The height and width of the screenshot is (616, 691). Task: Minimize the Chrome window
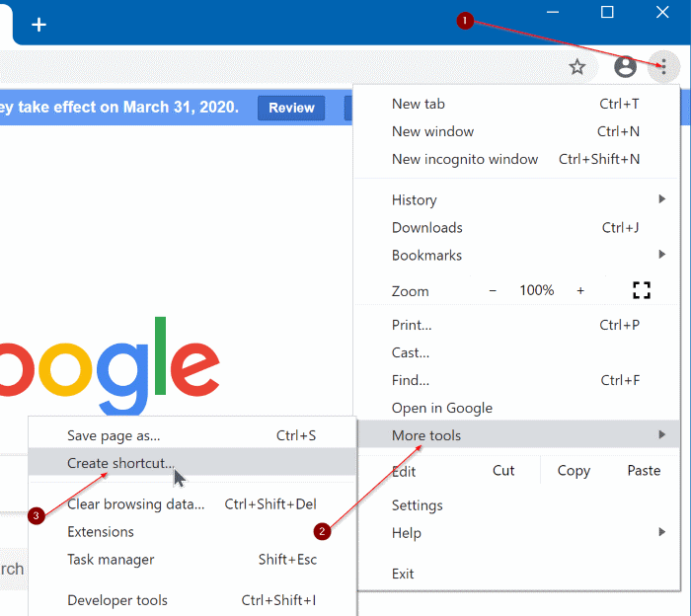coord(553,12)
